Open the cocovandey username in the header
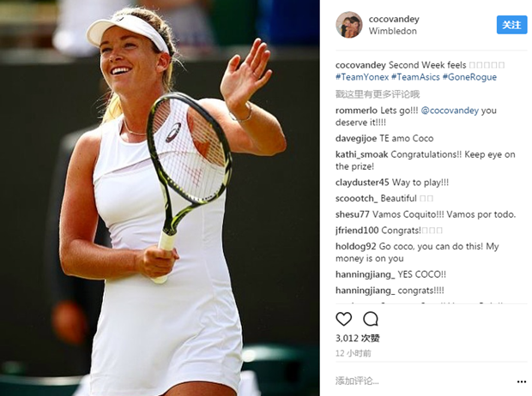Image resolution: width=532 pixels, height=396 pixels. pos(394,19)
